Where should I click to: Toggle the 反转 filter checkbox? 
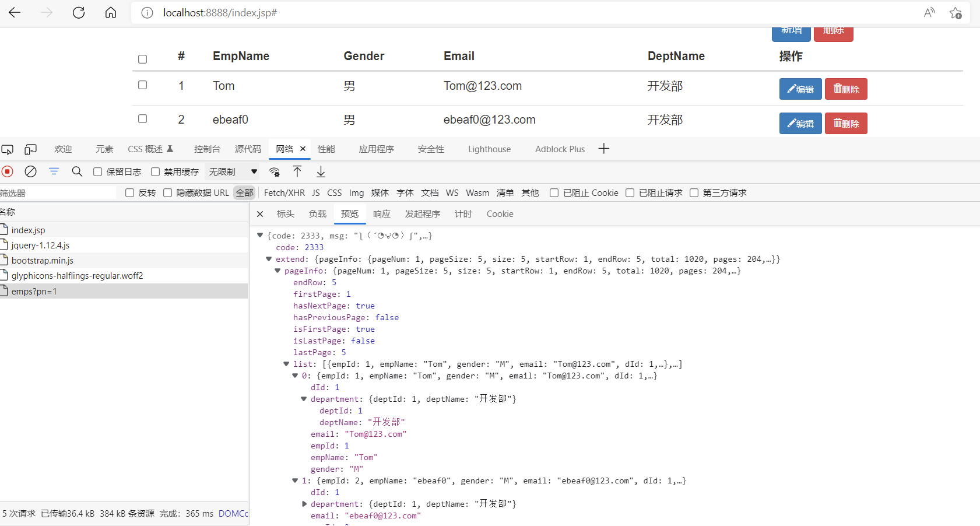click(130, 192)
